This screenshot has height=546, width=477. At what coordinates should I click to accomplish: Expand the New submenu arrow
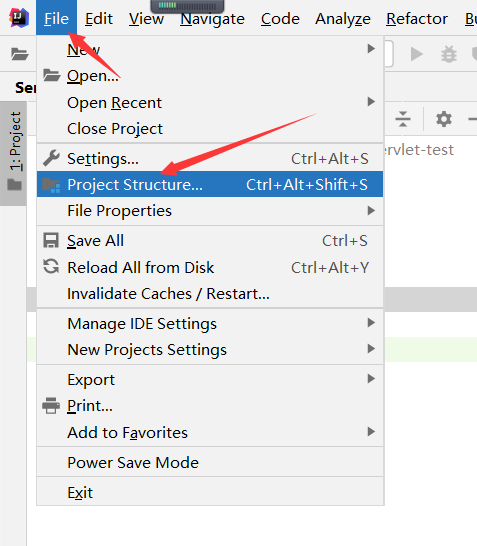[371, 48]
